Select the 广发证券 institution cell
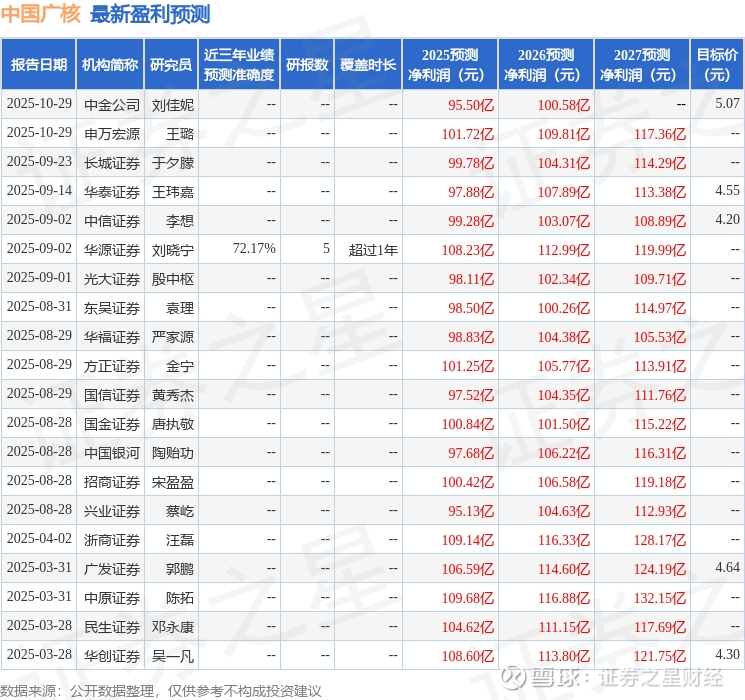The width and height of the screenshot is (745, 700). tap(112, 569)
